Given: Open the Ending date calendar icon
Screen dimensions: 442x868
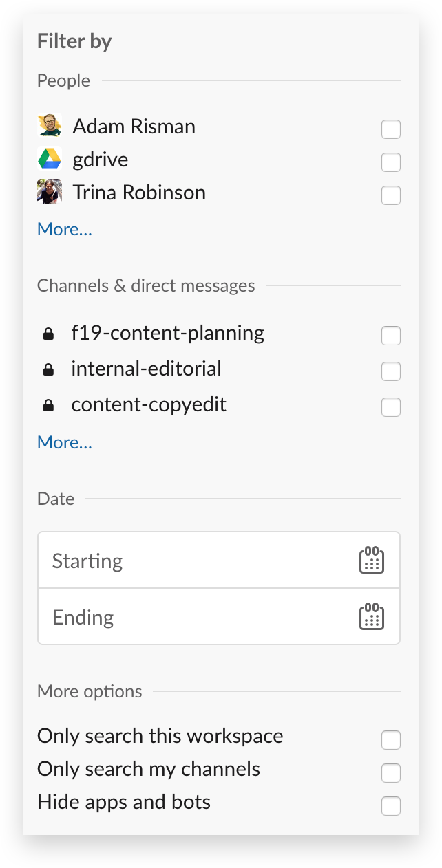Looking at the screenshot, I should coord(372,616).
